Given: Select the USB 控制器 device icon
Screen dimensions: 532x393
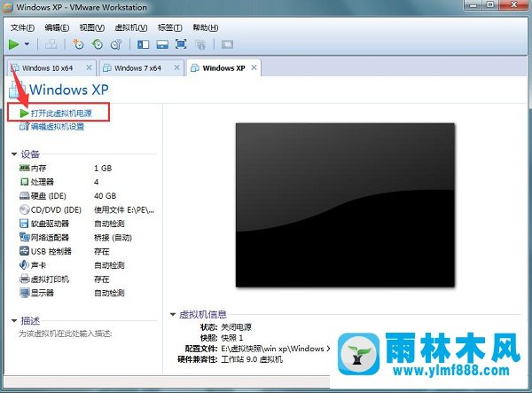Looking at the screenshot, I should (25, 251).
